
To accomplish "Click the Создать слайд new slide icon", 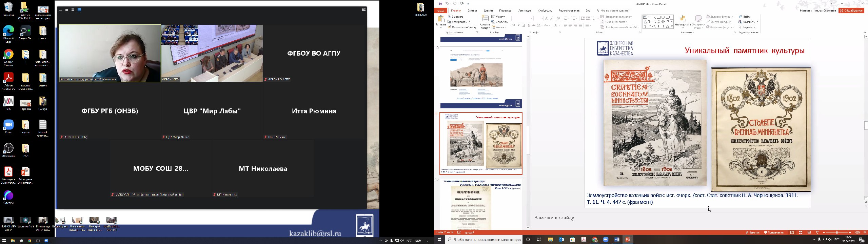I will (485, 18).
